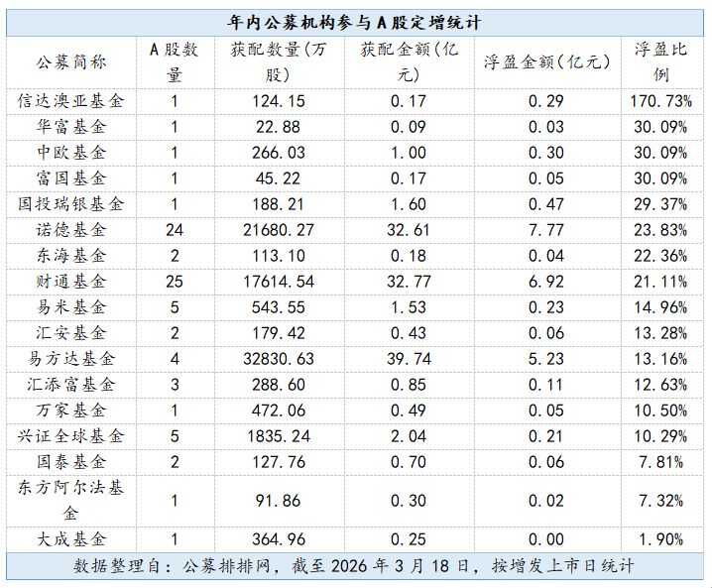This screenshot has width=712, height=588.
Task: Select the 公募简称 column header
Action: 70,62
